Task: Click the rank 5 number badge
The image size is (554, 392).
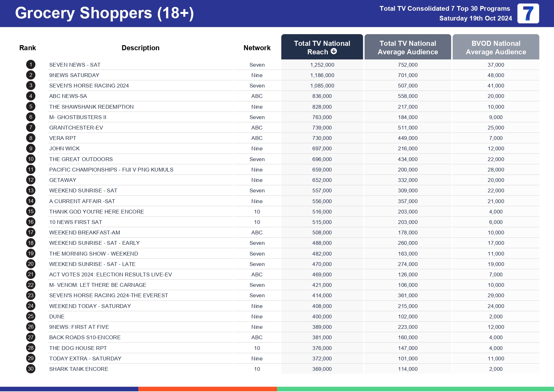Action: pos(31,107)
